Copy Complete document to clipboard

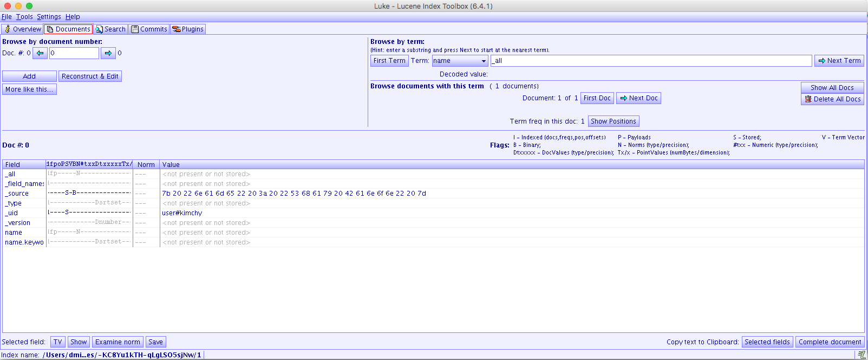coord(830,342)
